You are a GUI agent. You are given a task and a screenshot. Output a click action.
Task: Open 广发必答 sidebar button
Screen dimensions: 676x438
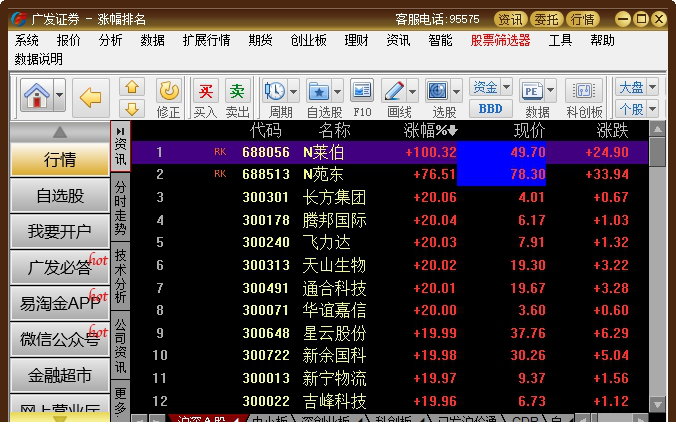pos(60,267)
